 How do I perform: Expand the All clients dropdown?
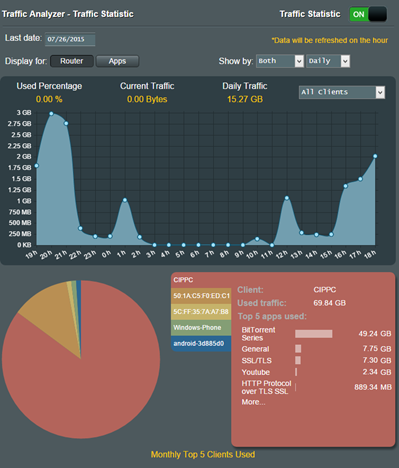[342, 92]
